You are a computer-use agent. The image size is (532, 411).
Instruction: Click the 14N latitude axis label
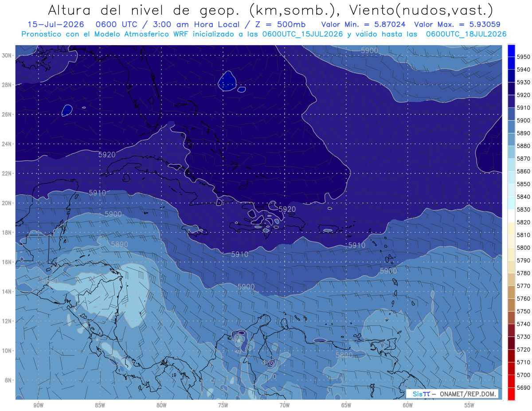[7, 291]
